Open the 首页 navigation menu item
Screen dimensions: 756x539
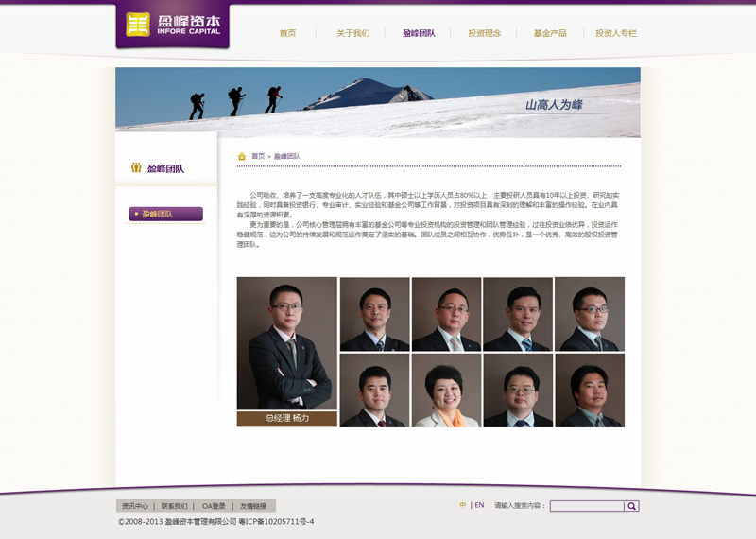point(287,33)
